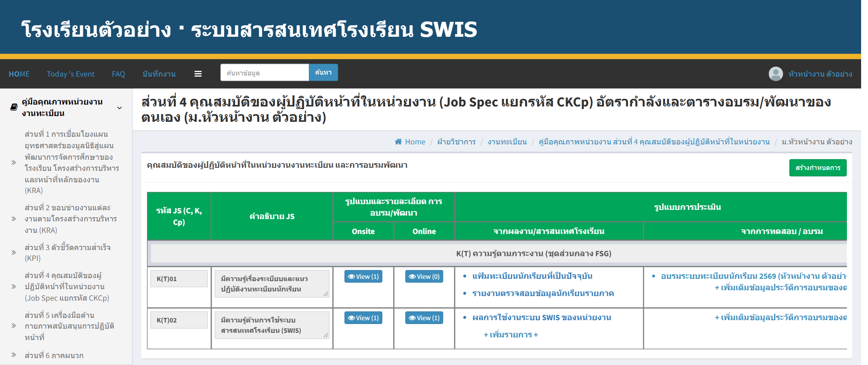This screenshot has height=365, width=868.
Task: Click the user avatar icon
Action: pos(775,74)
